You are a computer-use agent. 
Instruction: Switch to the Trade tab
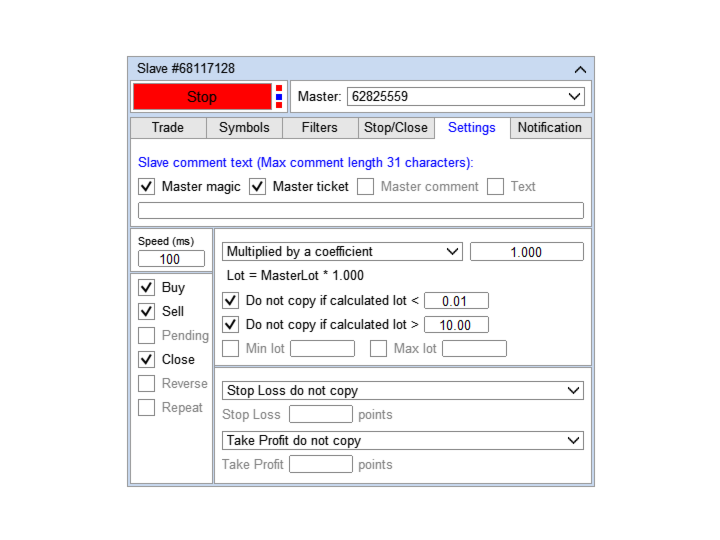(x=168, y=128)
